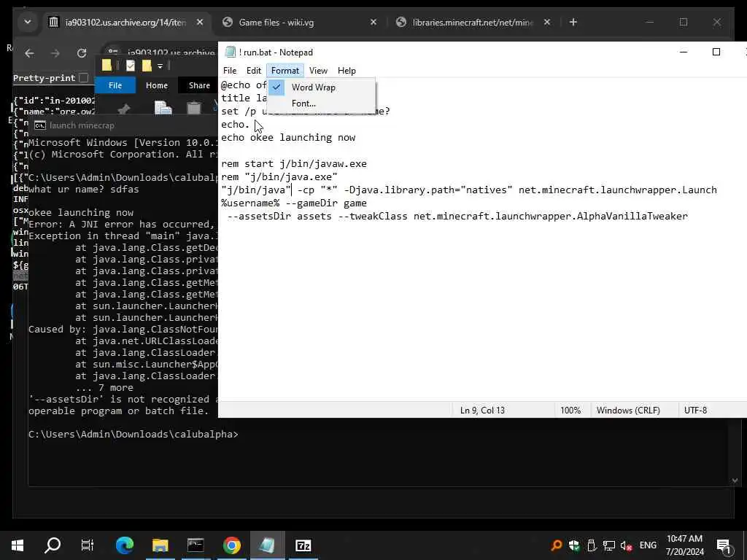Click the down arrow of the command prompt scrollbar

(734, 481)
